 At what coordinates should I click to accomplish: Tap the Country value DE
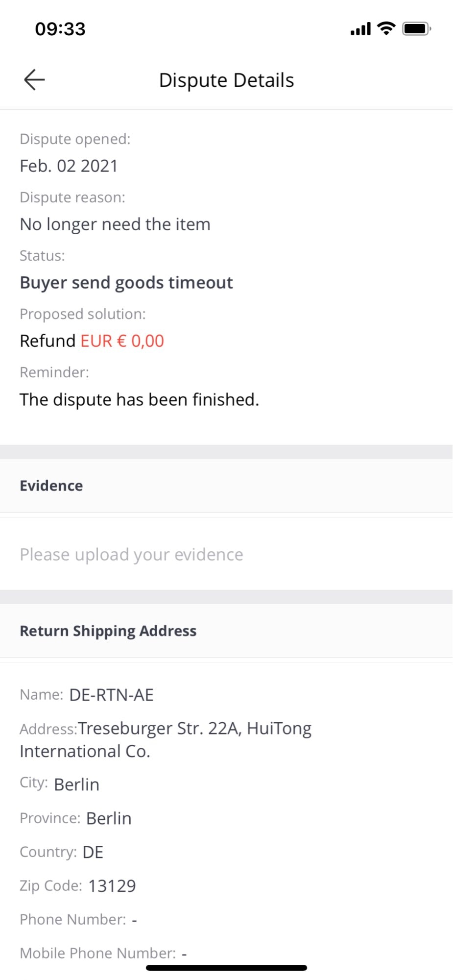click(x=93, y=852)
